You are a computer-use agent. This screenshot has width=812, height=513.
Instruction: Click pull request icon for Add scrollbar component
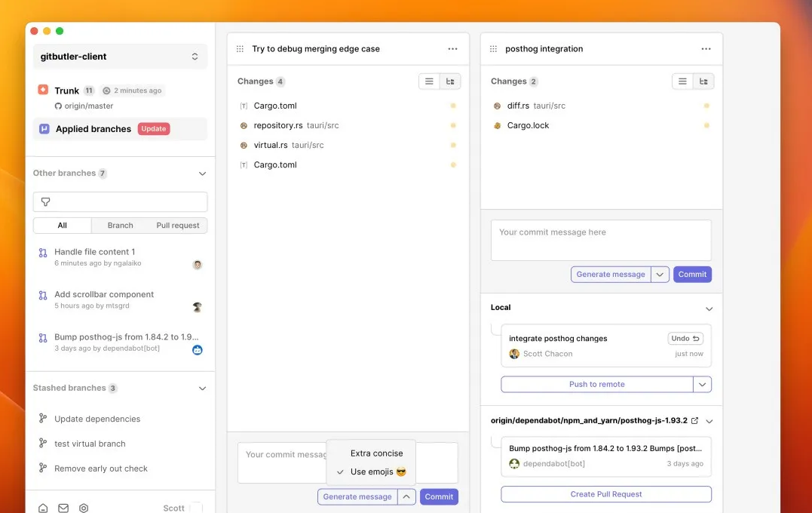[43, 296]
